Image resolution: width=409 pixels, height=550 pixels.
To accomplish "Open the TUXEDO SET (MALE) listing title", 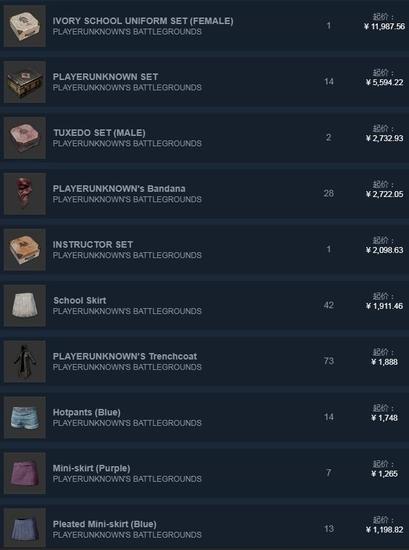I will (99, 133).
